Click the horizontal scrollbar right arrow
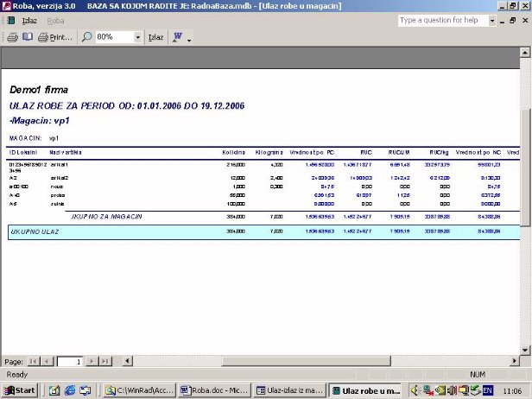 [x=516, y=361]
